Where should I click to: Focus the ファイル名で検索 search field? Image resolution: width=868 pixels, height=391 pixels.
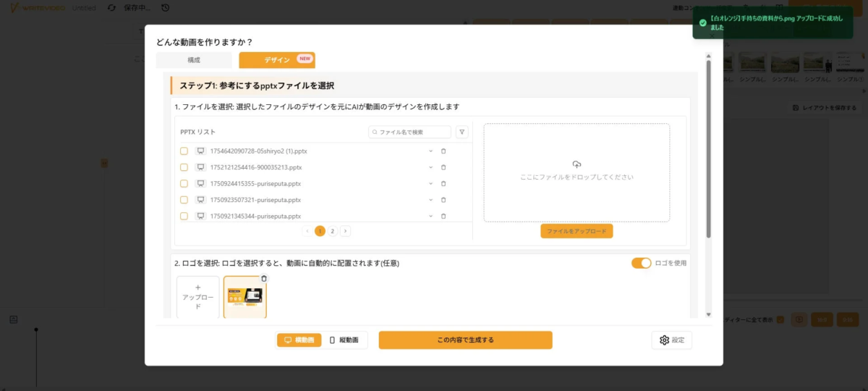point(409,133)
